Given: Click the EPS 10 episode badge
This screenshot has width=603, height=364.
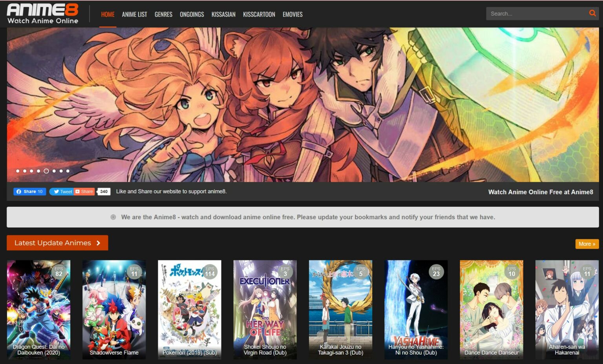Looking at the screenshot, I should [512, 272].
